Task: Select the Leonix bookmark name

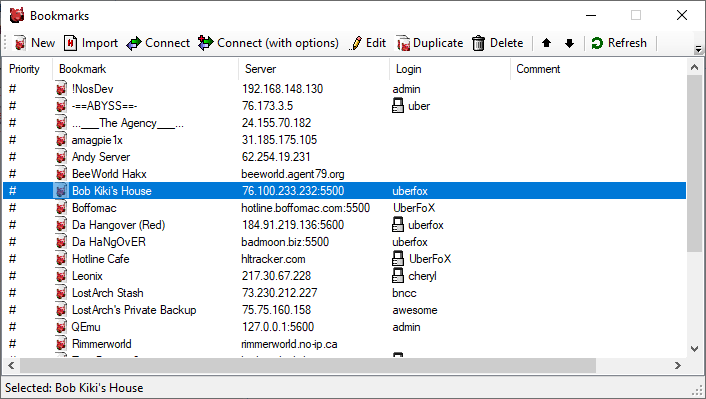Action: (x=87, y=276)
